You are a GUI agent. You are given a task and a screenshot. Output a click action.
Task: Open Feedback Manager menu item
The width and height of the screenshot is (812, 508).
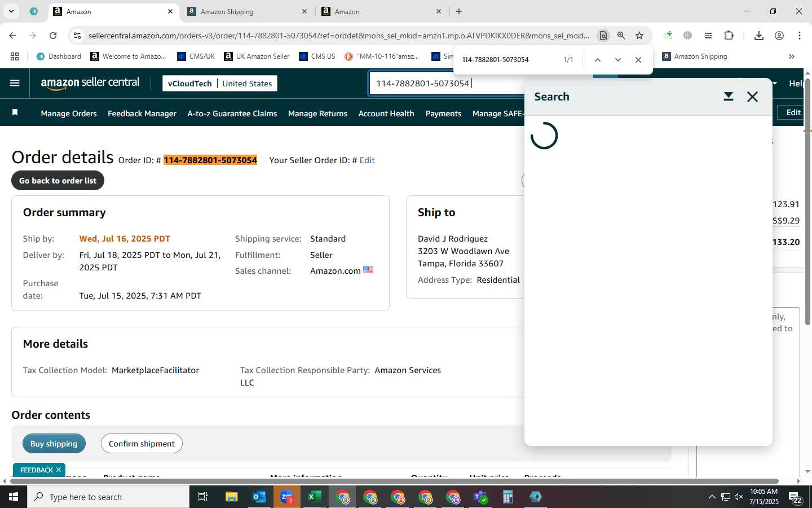(142, 113)
